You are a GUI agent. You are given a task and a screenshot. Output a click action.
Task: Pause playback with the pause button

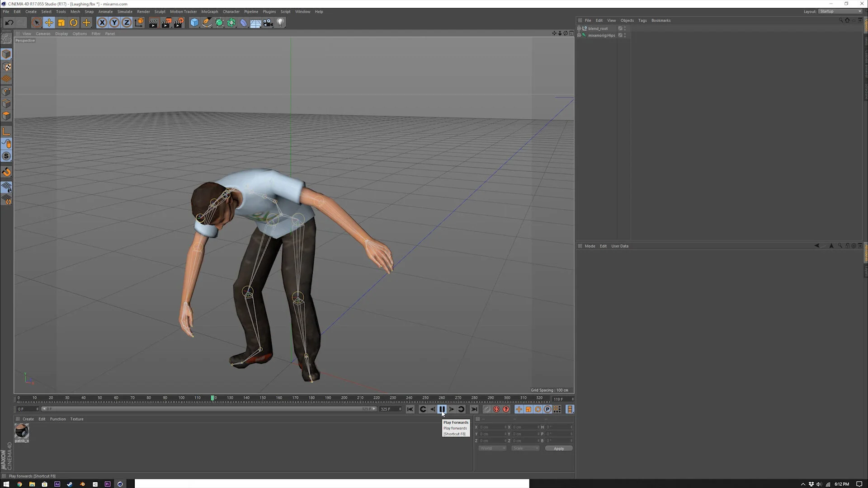point(442,409)
